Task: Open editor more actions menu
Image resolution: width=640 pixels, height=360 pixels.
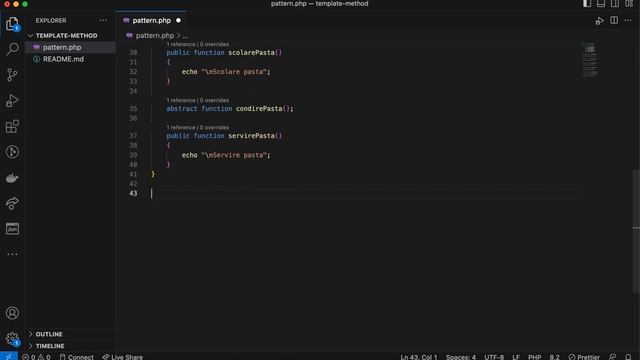Action: 628,20
